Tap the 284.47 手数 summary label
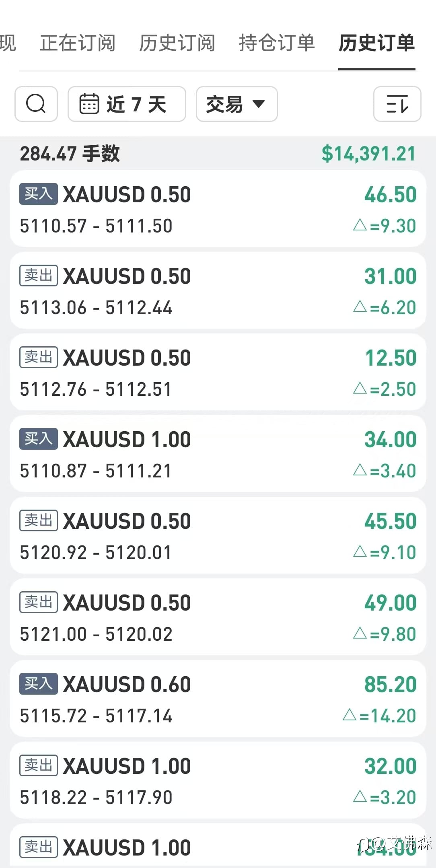 tap(70, 154)
